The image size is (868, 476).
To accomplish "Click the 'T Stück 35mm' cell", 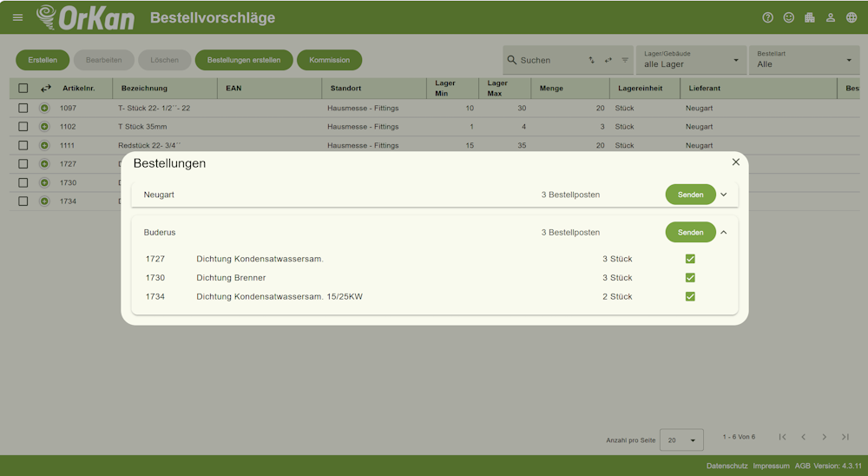I will (x=142, y=126).
